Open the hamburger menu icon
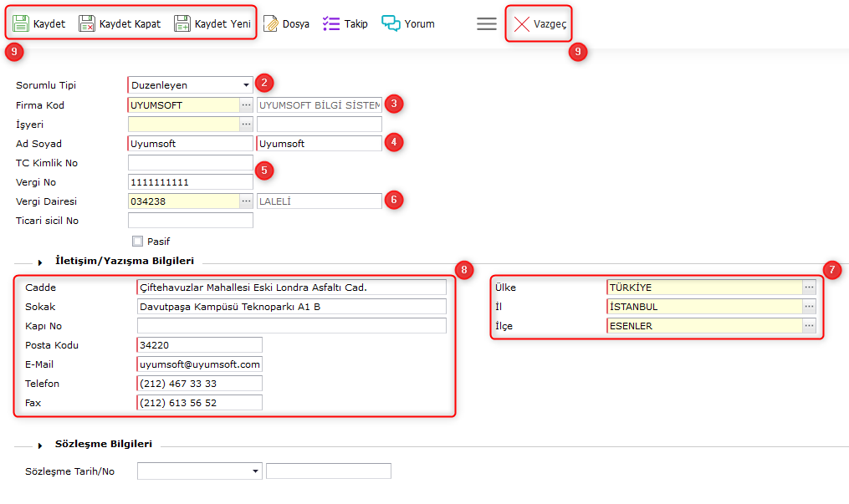Image resolution: width=849 pixels, height=504 pixels. pyautogui.click(x=487, y=24)
